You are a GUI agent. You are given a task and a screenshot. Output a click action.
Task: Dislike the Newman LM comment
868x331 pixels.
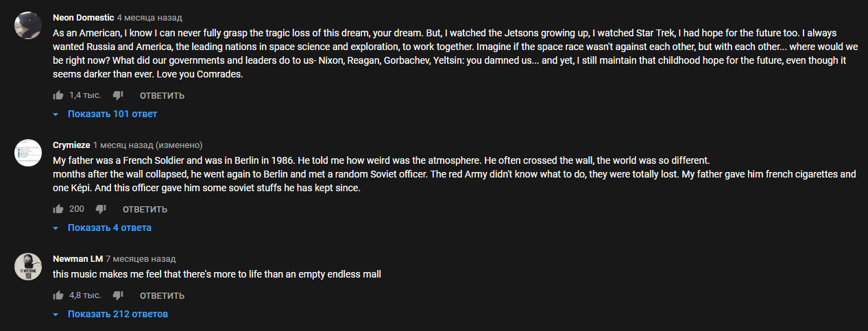tap(117, 295)
